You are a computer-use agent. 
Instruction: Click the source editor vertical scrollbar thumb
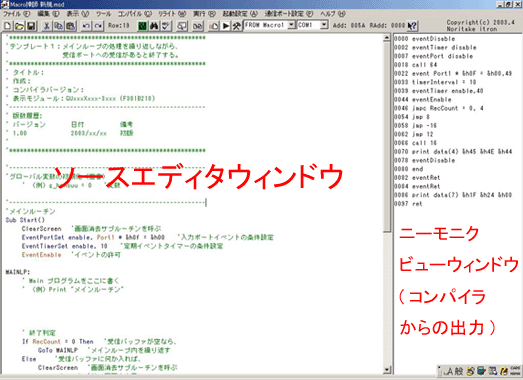click(x=387, y=137)
